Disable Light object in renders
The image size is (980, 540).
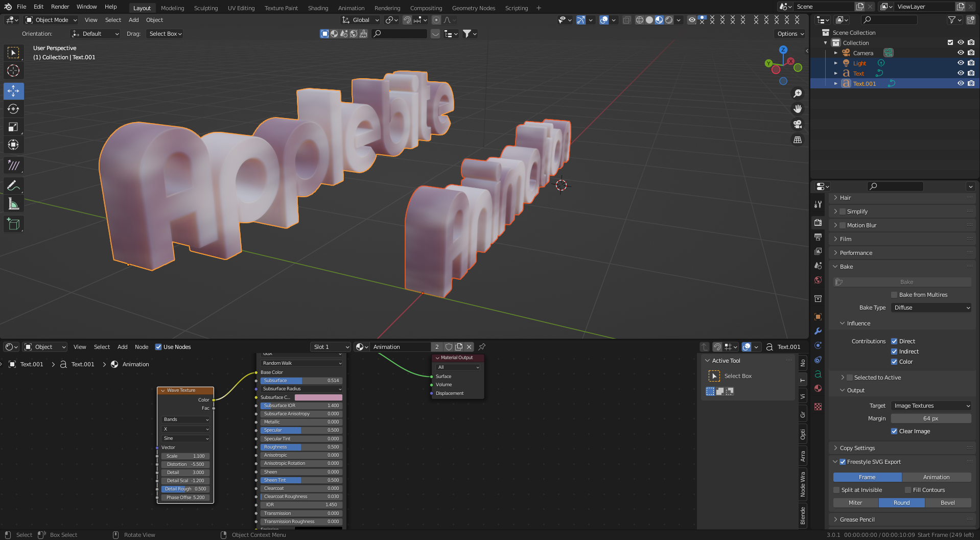pyautogui.click(x=971, y=63)
